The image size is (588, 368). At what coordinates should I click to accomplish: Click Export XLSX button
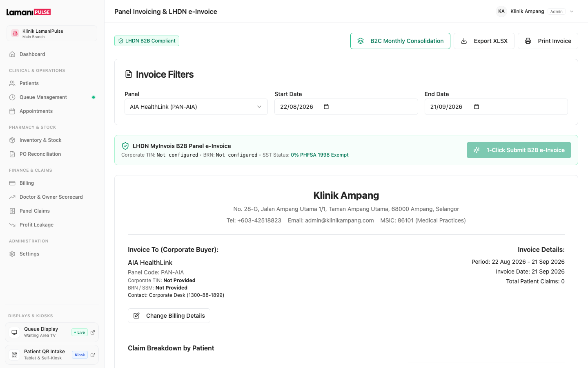click(484, 41)
